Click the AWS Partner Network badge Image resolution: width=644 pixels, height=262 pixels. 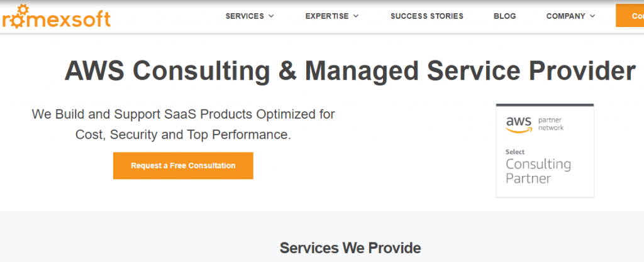point(545,150)
